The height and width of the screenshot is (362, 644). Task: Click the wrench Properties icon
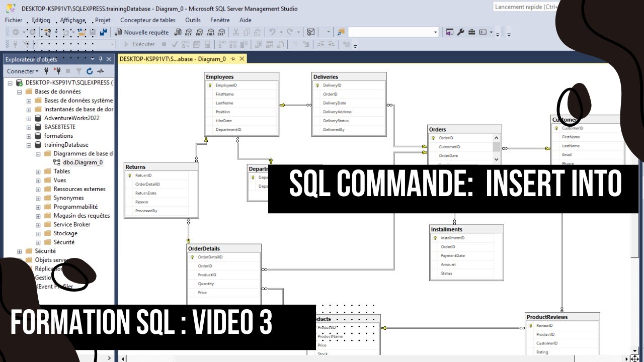(461, 32)
